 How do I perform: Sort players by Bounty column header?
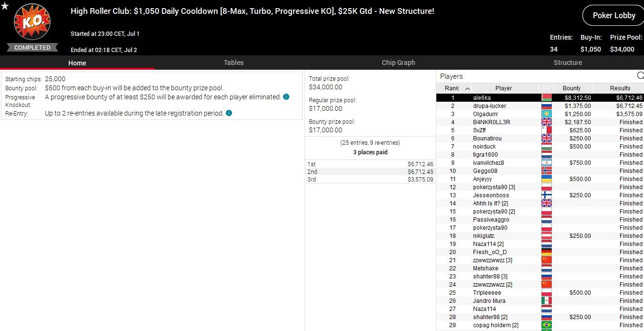571,88
